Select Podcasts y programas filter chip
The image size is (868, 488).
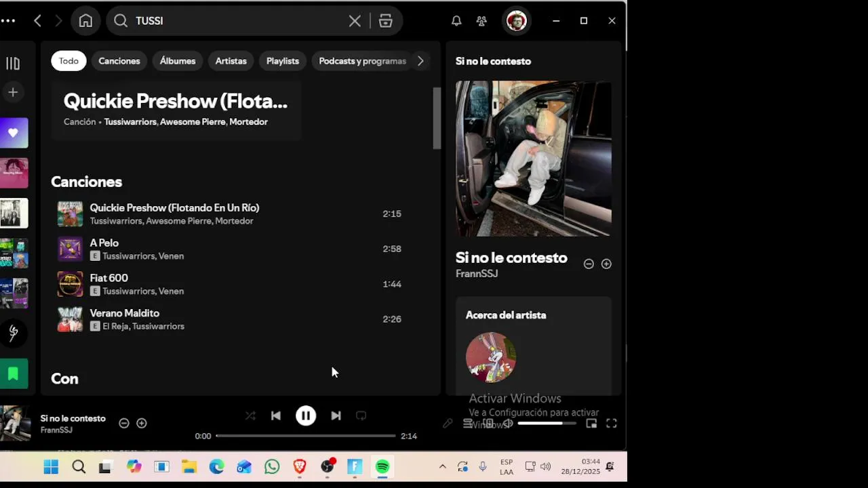coord(362,61)
